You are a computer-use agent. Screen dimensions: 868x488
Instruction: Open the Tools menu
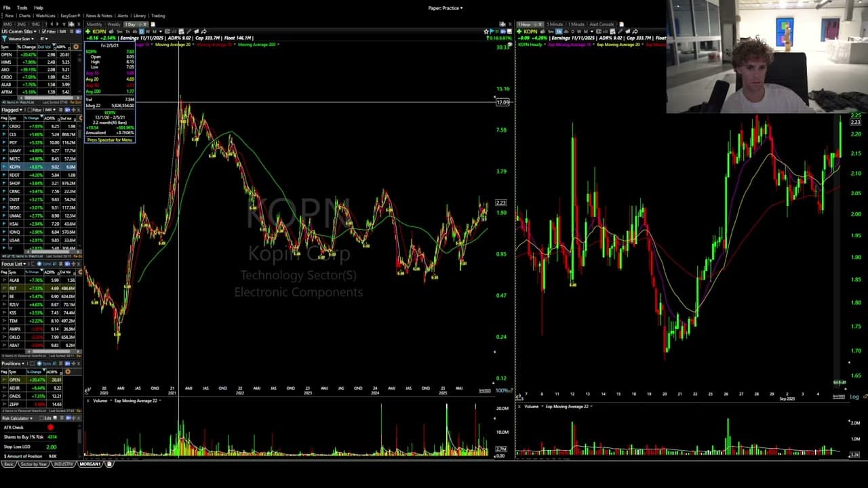(x=22, y=7)
